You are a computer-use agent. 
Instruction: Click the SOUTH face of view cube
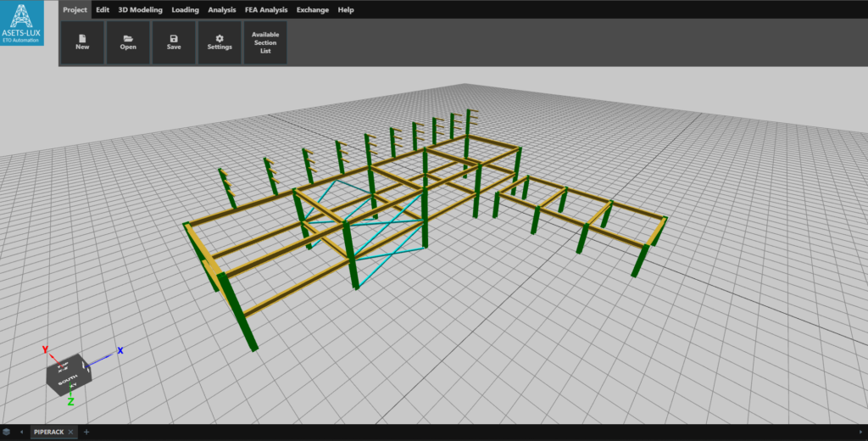click(x=68, y=382)
